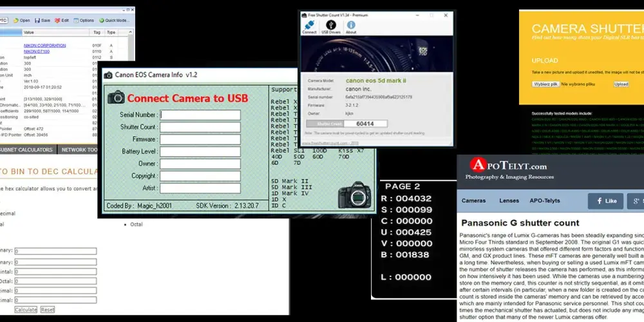Click the 60414 shutter count value
The width and height of the screenshot is (644, 322).
[x=365, y=124]
